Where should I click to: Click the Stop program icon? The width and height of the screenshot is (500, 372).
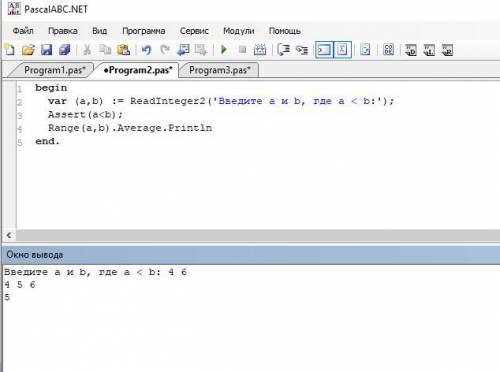(242, 50)
